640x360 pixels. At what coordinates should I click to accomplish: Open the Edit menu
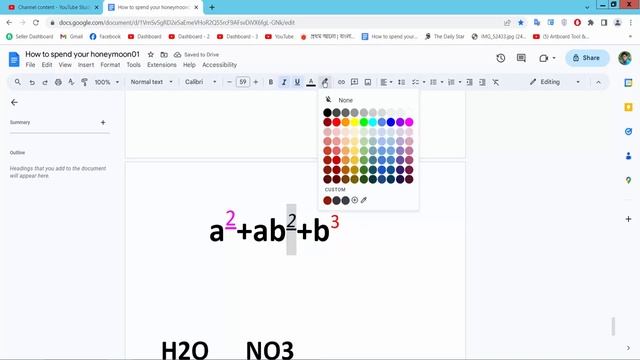pyautogui.click(x=47, y=65)
